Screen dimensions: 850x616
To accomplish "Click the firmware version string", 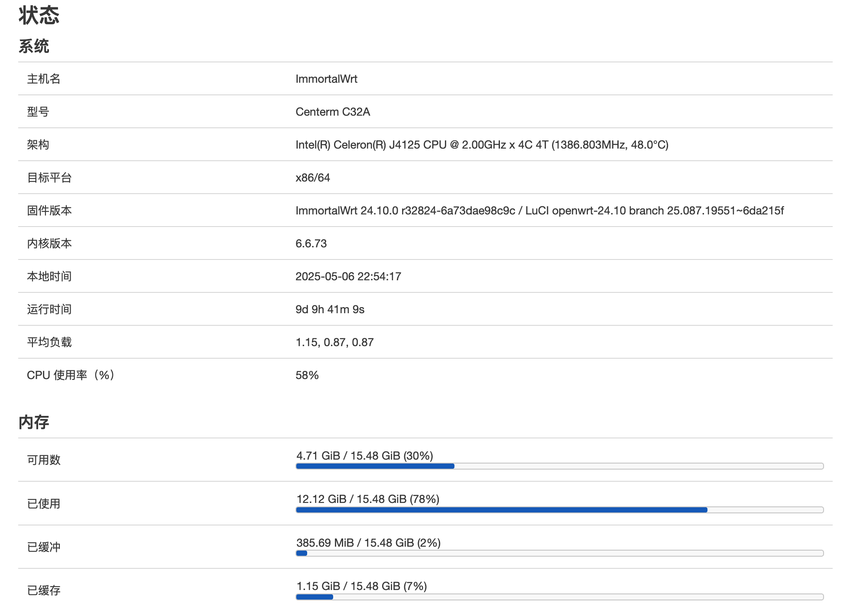I will click(x=540, y=211).
